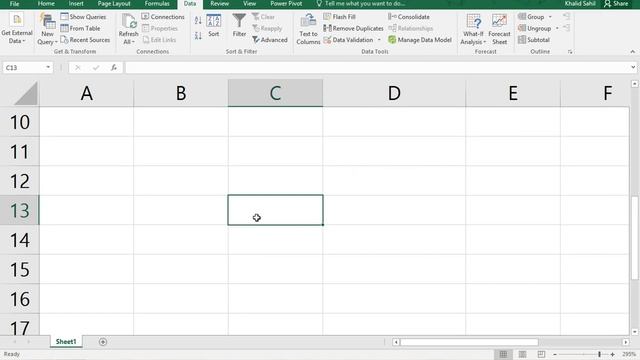Viewport: 640px width, 360px height.
Task: Switch to Page Layout view
Action: click(522, 354)
